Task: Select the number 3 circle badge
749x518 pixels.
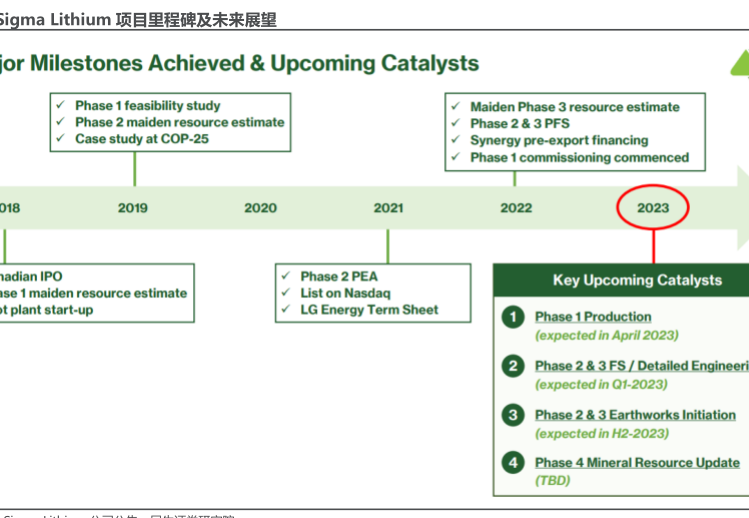Action: point(513,415)
